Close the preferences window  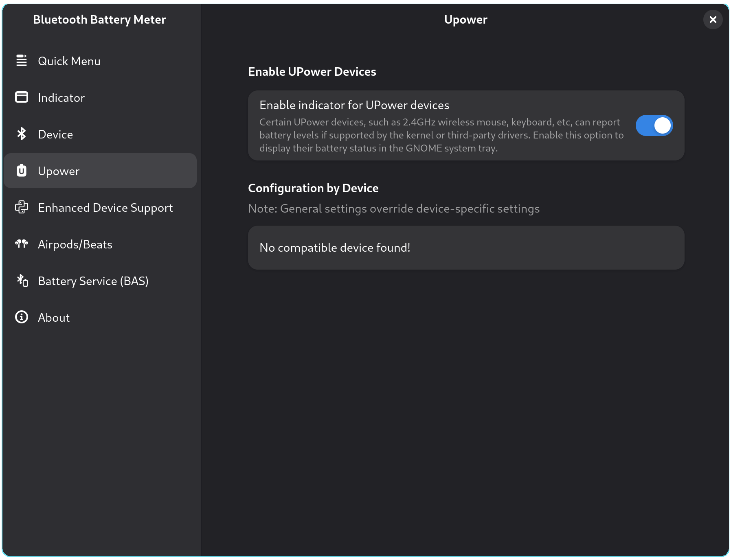coord(713,20)
